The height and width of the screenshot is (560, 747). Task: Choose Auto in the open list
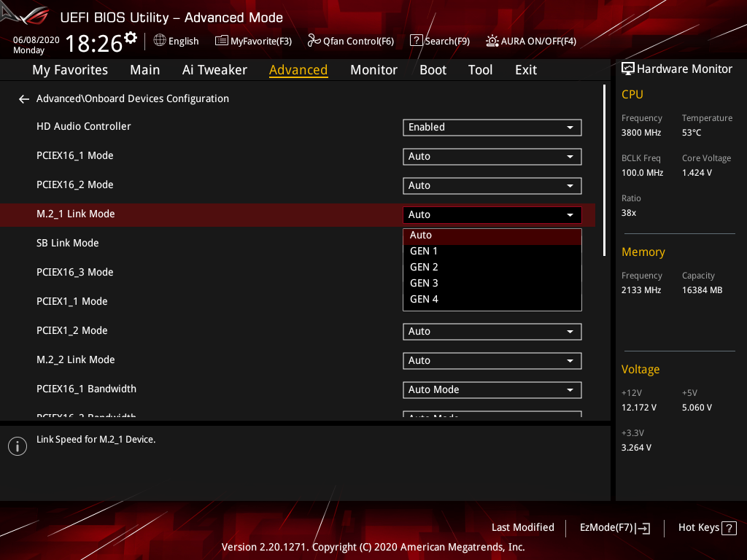pos(492,236)
